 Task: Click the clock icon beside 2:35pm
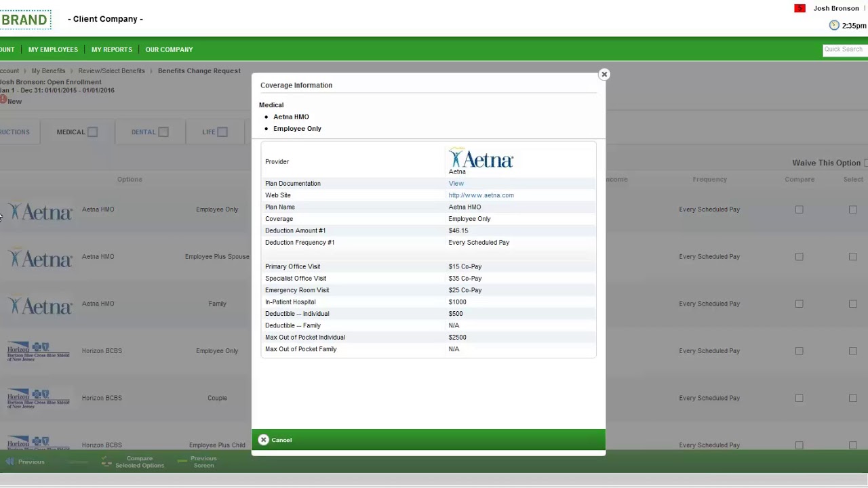[834, 25]
